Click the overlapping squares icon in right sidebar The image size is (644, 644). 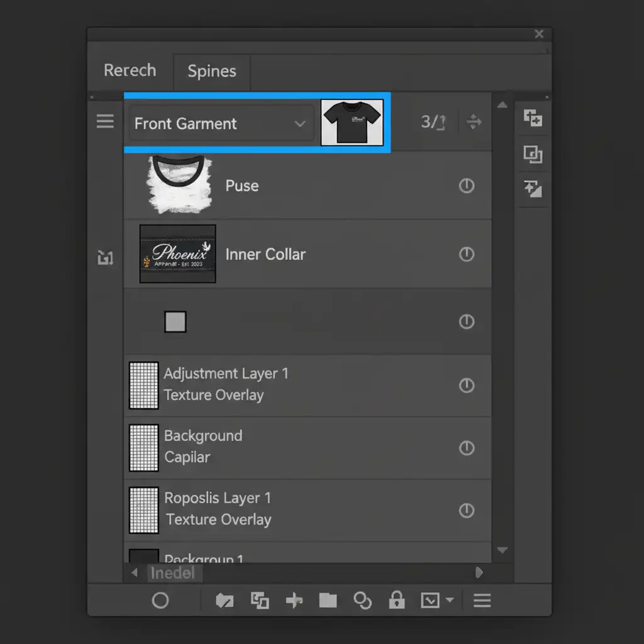click(x=533, y=154)
